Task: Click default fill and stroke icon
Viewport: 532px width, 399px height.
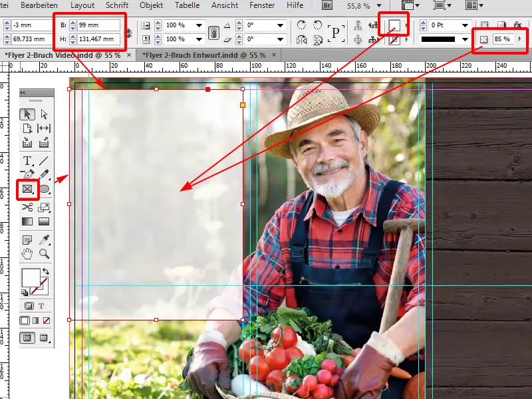Action: (25, 293)
